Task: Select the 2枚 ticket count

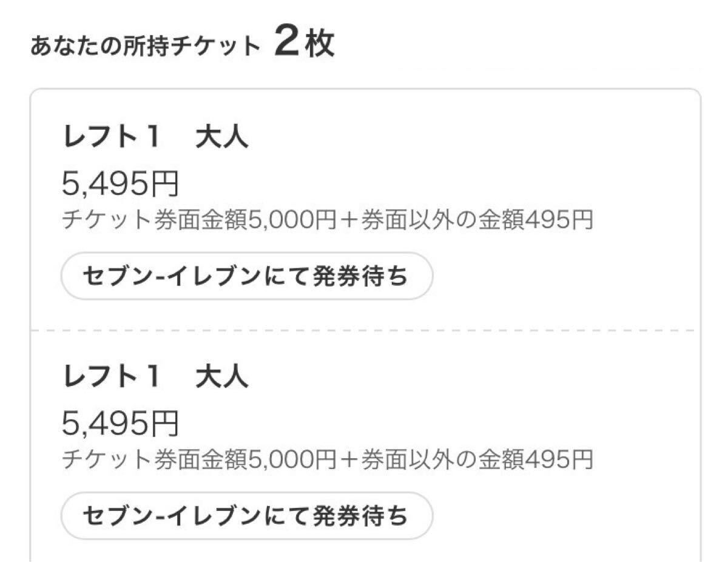Action: tap(304, 44)
